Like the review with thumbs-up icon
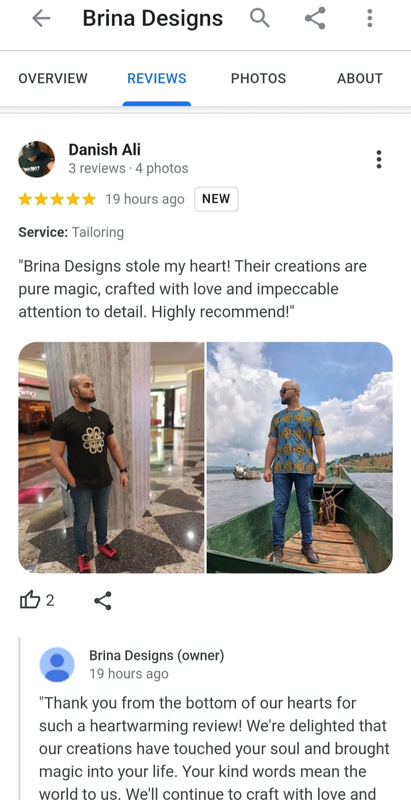 coord(30,601)
